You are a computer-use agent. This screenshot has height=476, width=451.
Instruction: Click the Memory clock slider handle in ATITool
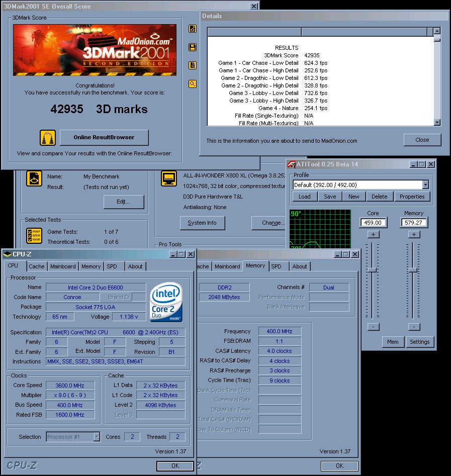413,270
